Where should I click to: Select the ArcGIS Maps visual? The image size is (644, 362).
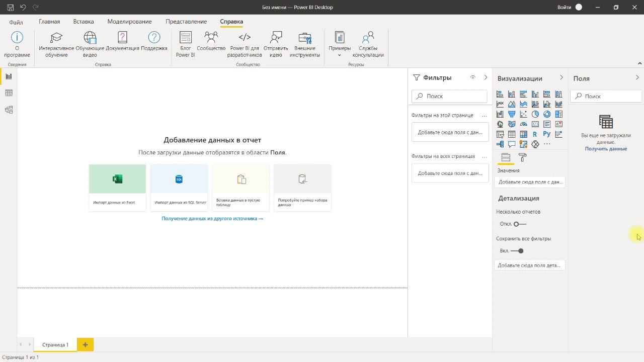523,144
